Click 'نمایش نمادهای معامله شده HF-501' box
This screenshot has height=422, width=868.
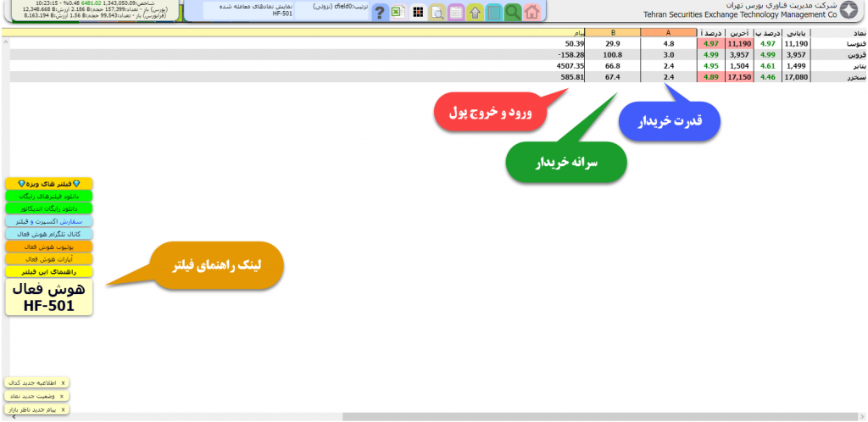[x=248, y=10]
